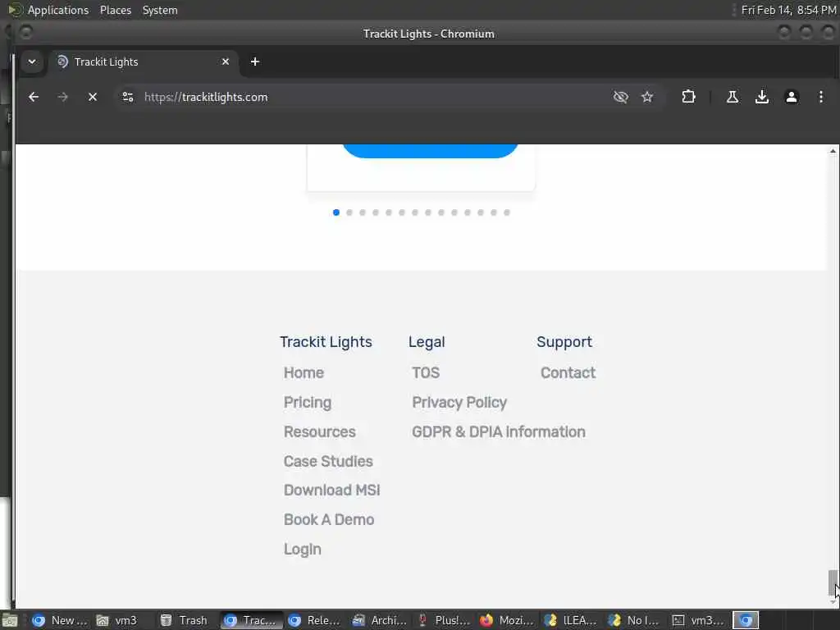Switch to No I... taskbar window
The width and height of the screenshot is (840, 630).
pyautogui.click(x=635, y=620)
